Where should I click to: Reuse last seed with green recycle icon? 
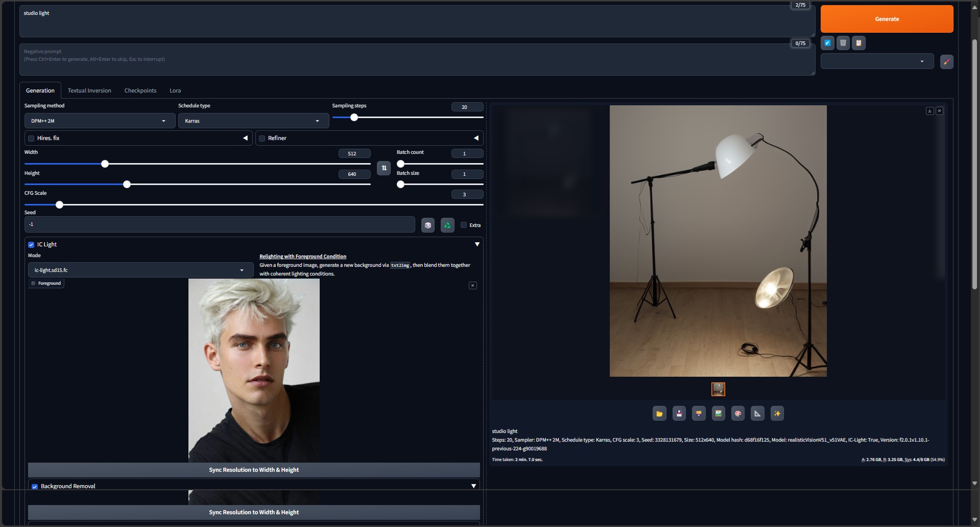click(x=447, y=225)
